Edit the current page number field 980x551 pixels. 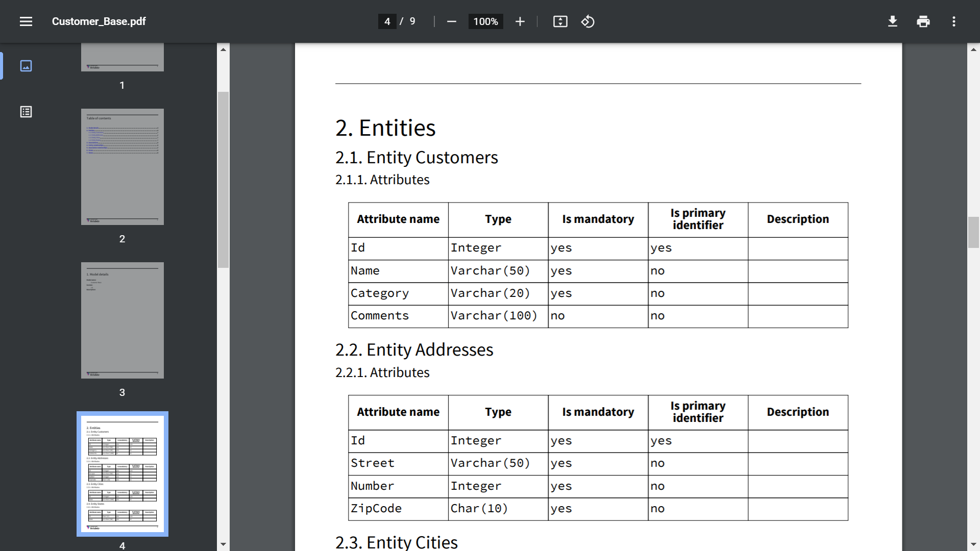click(387, 21)
